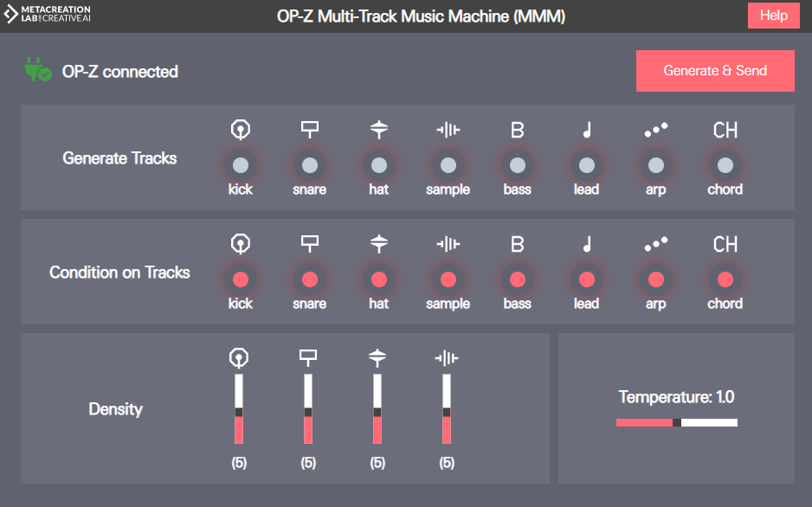The width and height of the screenshot is (812, 507).
Task: Turn on chord track generation
Action: pos(725,165)
